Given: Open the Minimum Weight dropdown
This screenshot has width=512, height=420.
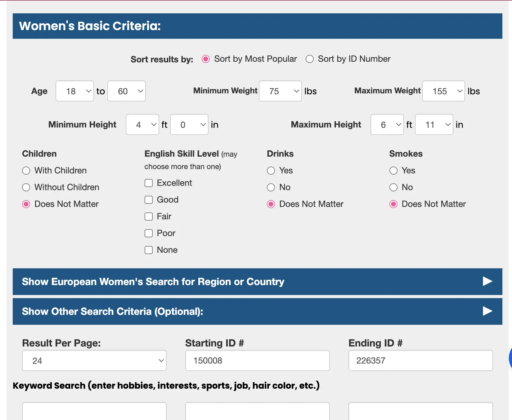Looking at the screenshot, I should [280, 91].
